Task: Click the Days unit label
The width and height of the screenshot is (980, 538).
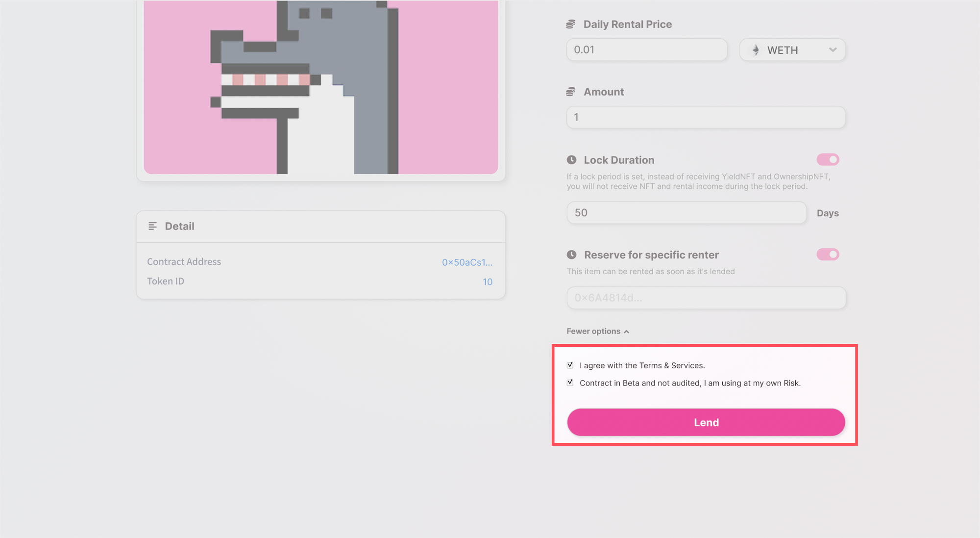Action: (x=828, y=213)
